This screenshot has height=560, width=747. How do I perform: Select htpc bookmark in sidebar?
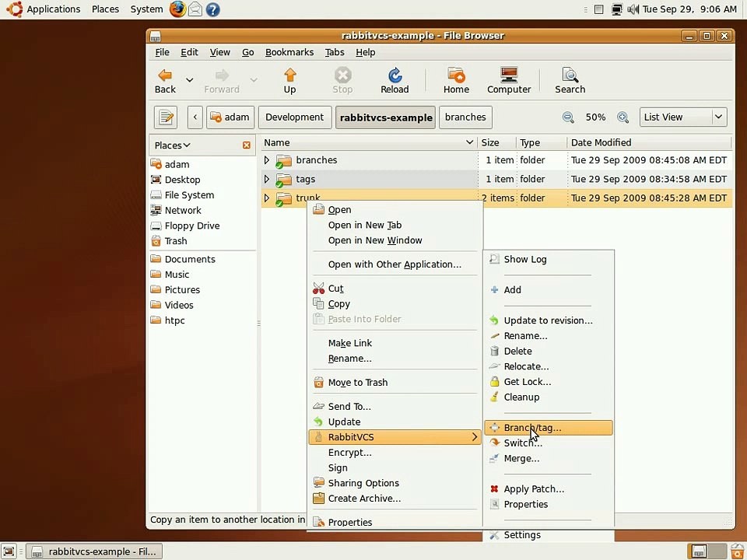click(x=202, y=320)
